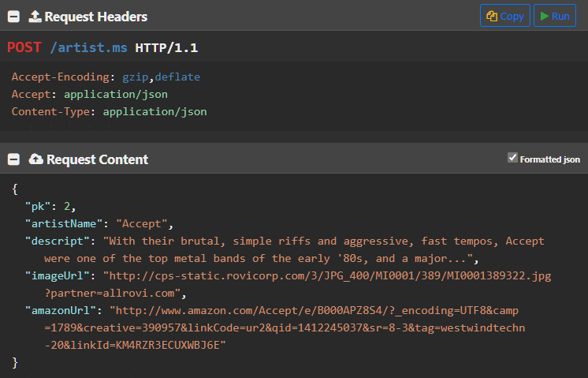The width and height of the screenshot is (588, 378).
Task: Click the amazonUrl value in JSON
Action: pos(314,310)
